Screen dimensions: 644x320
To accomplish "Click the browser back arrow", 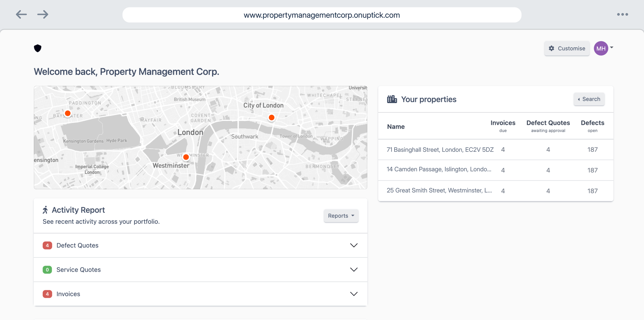I will pyautogui.click(x=21, y=15).
